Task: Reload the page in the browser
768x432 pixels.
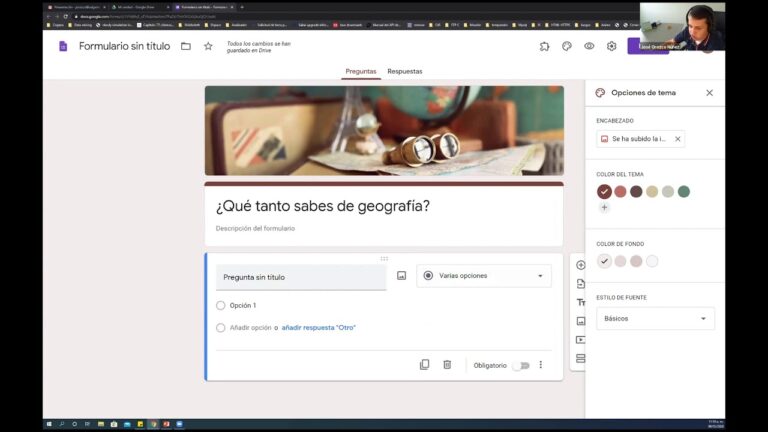Action: click(65, 16)
